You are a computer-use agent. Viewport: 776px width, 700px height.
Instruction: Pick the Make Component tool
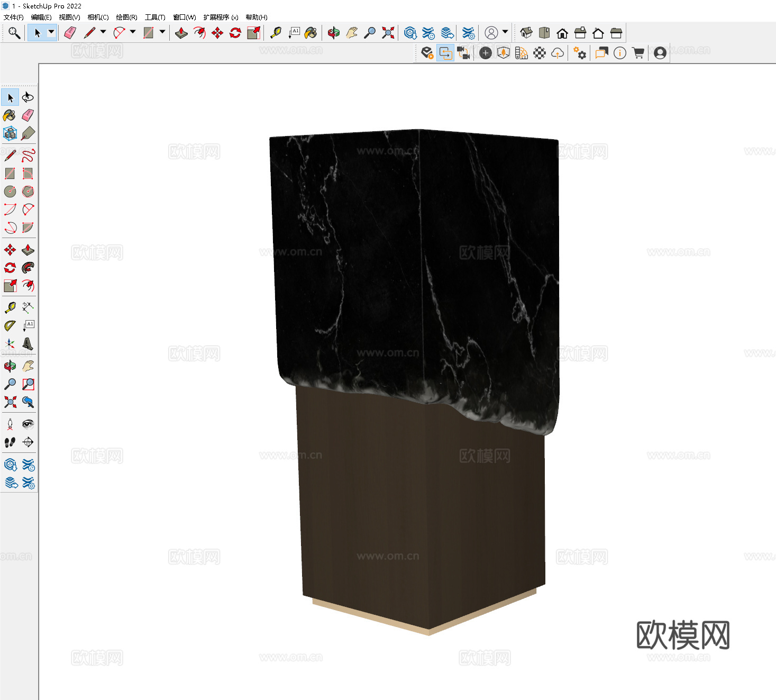(10, 133)
